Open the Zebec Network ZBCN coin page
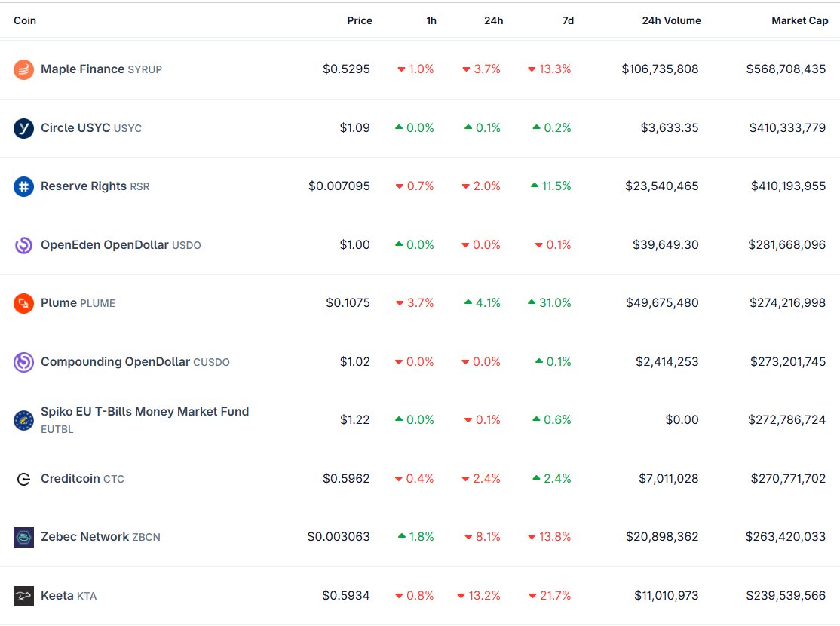This screenshot has width=840, height=626. (100, 536)
